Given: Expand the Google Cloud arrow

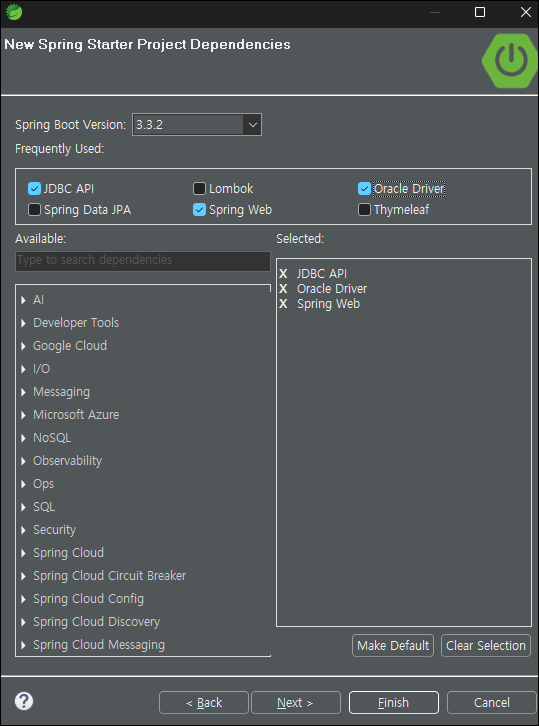Looking at the screenshot, I should point(23,346).
